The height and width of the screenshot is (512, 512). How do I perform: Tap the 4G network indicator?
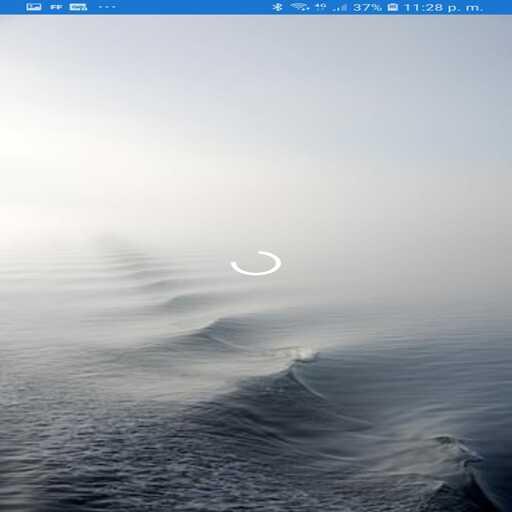321,7
